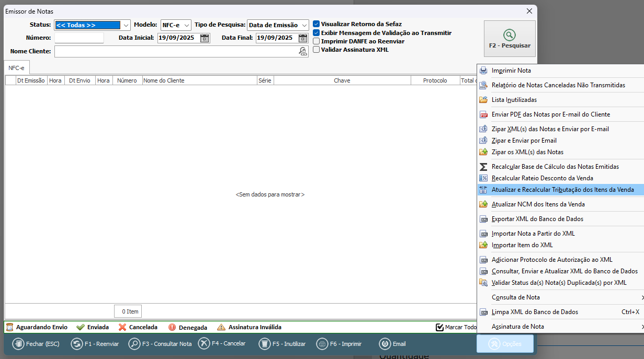Open the Tipo de Pesquisa dropdown
The image size is (644, 359).
point(304,25)
